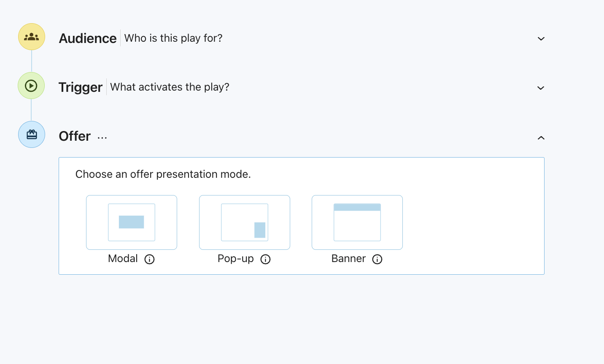Collapse the Offer section chevron

(x=541, y=138)
